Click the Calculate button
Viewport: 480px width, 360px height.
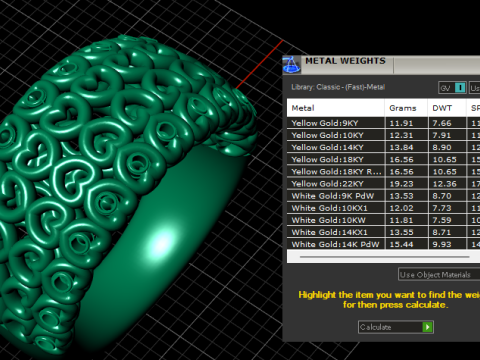click(396, 327)
